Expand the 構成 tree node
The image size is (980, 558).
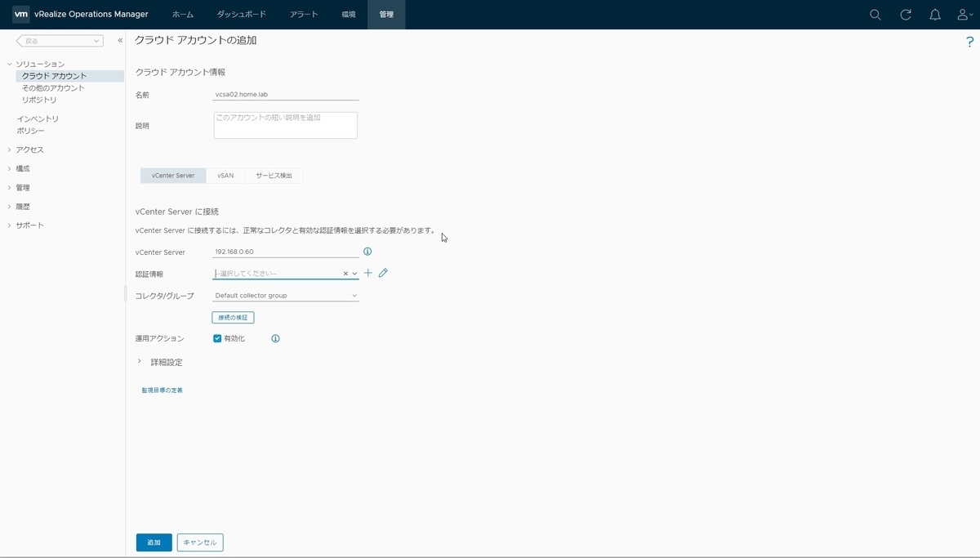[9, 168]
